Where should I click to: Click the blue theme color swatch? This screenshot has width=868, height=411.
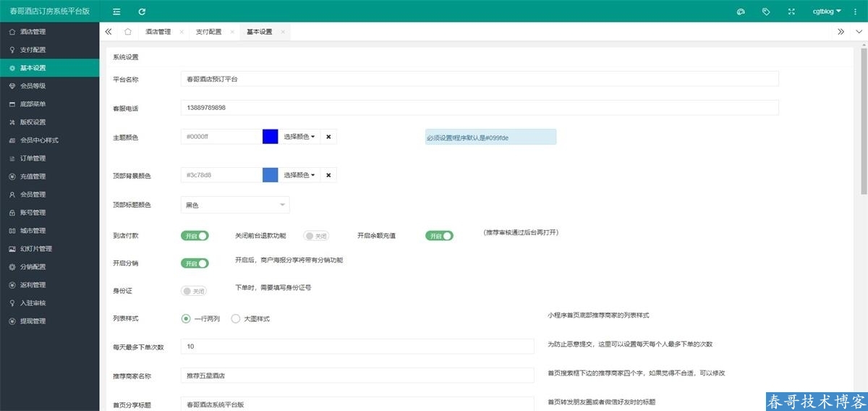pos(271,137)
